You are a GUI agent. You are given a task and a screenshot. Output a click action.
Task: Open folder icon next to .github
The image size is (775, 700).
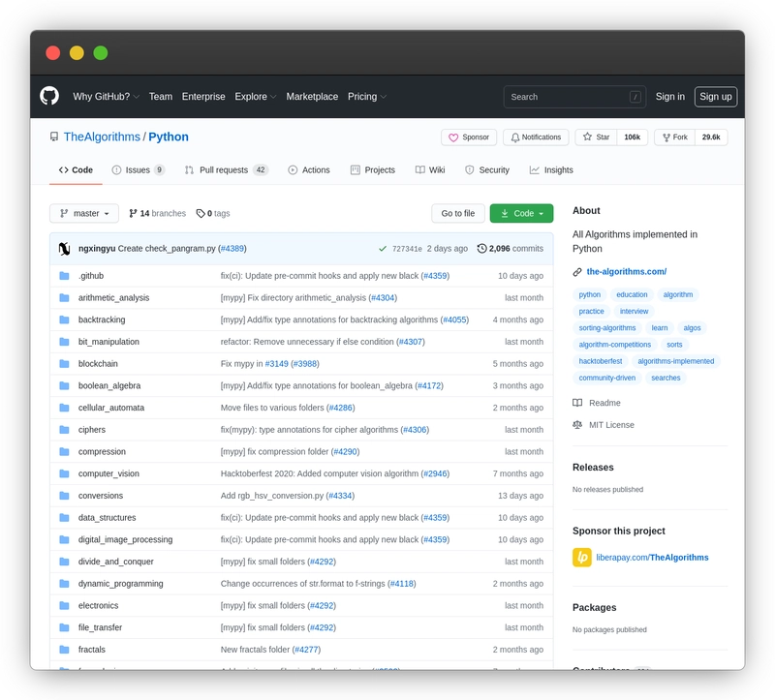coord(64,276)
